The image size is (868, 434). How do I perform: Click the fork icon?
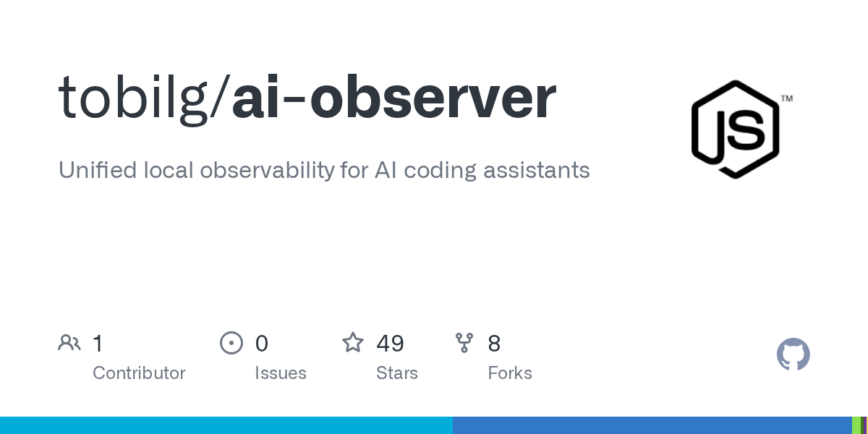(x=464, y=343)
